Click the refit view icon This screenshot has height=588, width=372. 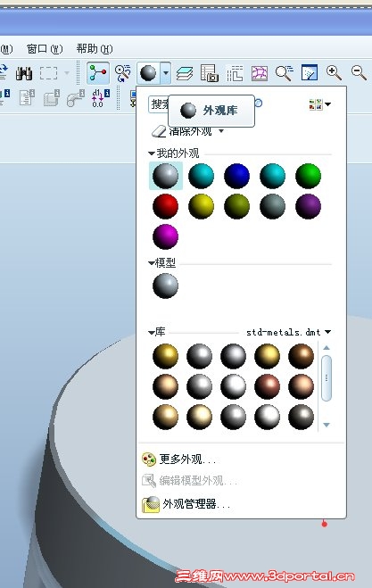click(309, 73)
